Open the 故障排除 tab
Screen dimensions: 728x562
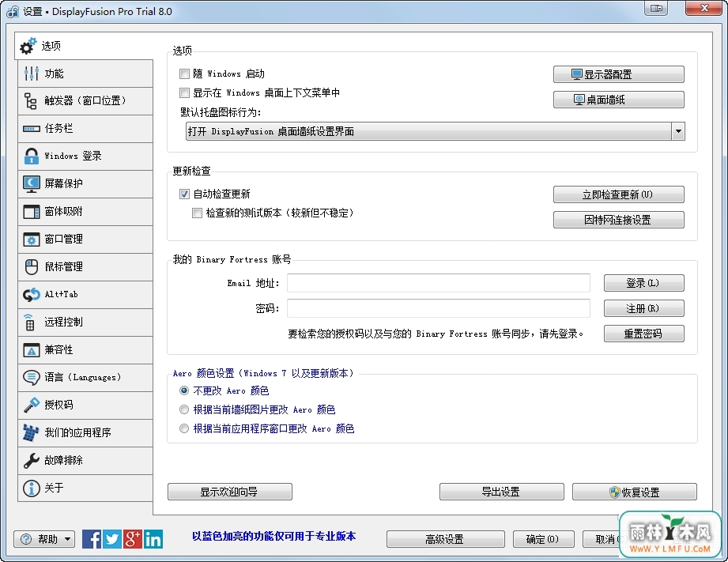[x=85, y=460]
